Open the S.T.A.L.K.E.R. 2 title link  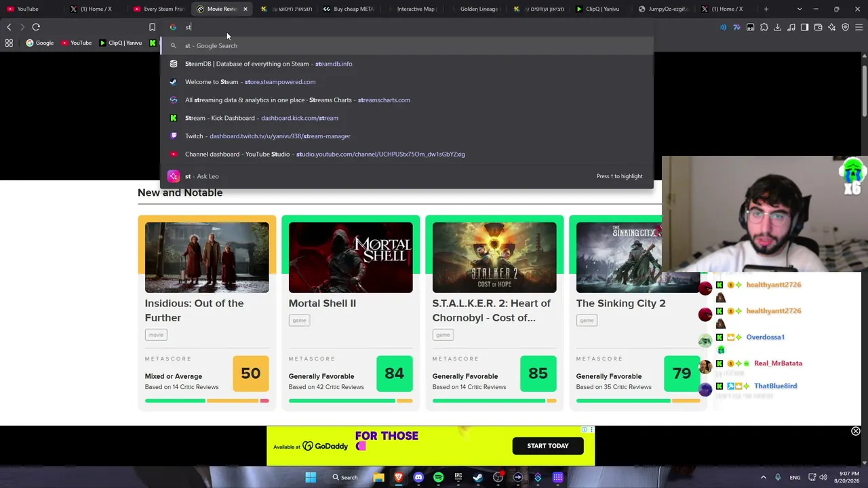point(492,310)
